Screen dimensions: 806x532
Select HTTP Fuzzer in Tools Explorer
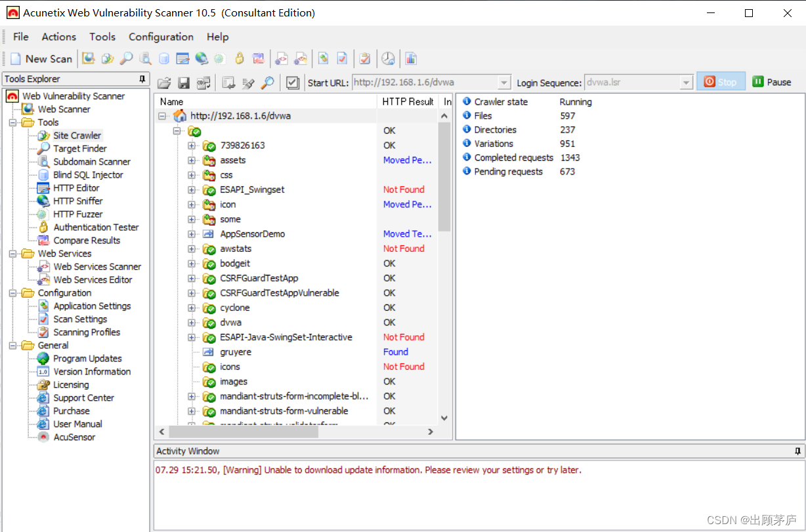(77, 215)
